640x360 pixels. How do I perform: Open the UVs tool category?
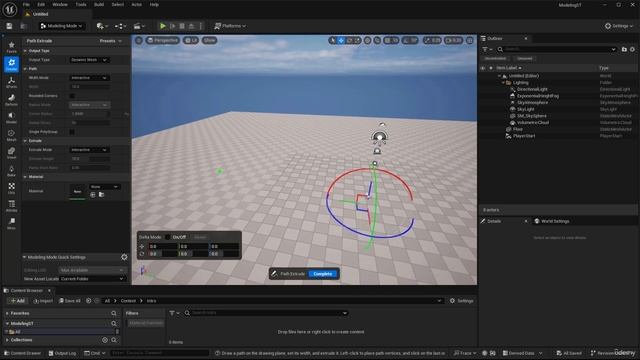tap(11, 188)
